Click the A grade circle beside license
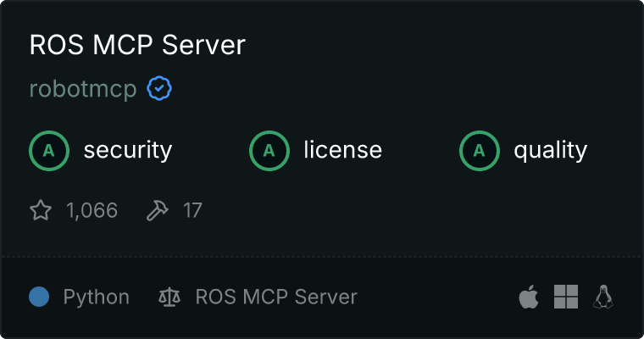 click(269, 151)
